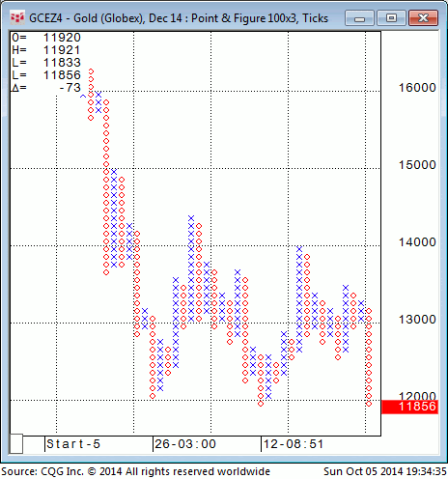Click the 13000 price scale label
This screenshot has width=448, height=479.
417,320
